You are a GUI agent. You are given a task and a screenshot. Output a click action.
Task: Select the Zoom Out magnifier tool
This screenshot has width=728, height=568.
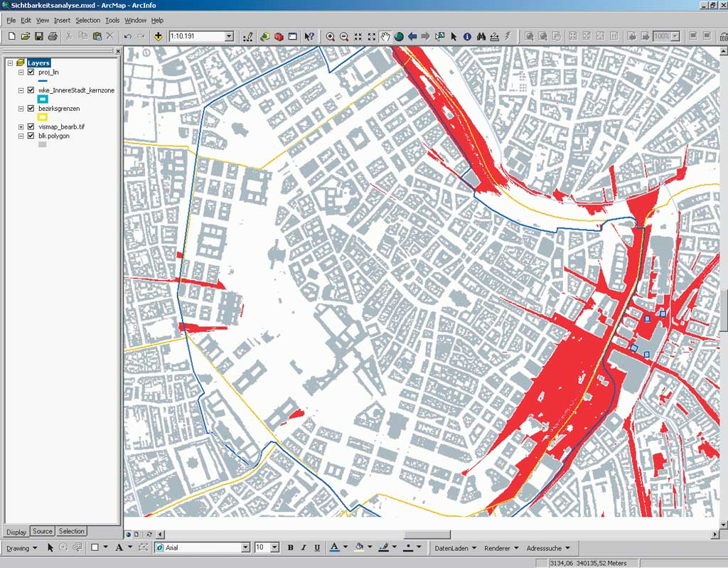pos(344,36)
